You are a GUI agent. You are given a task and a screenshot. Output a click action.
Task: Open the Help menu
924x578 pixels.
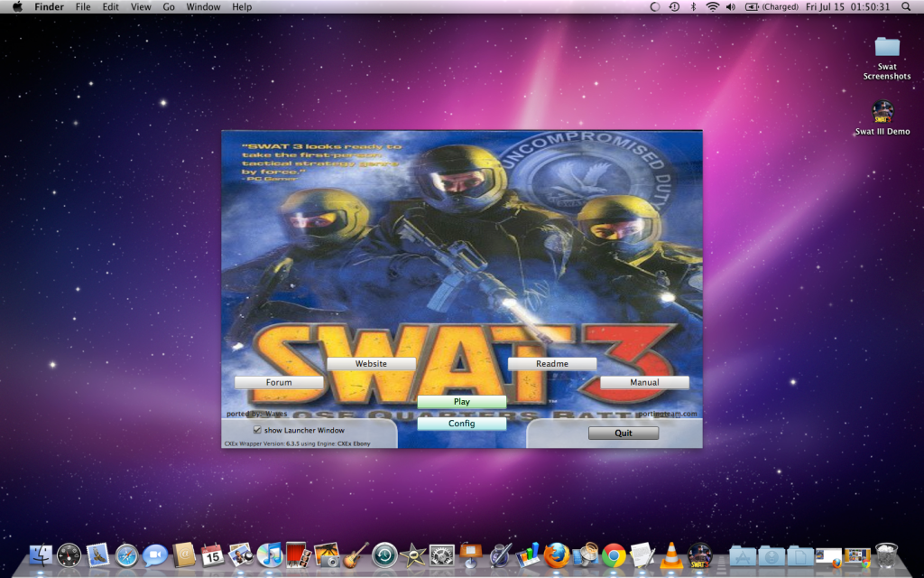pos(242,7)
